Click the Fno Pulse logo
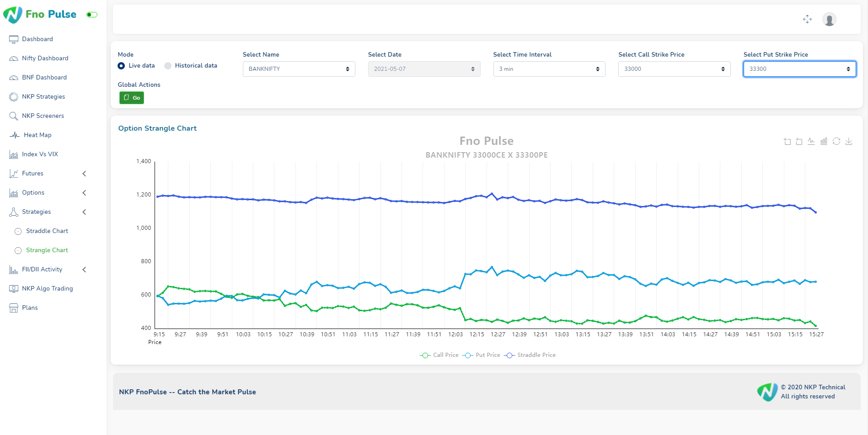This screenshot has width=868, height=435. 40,15
